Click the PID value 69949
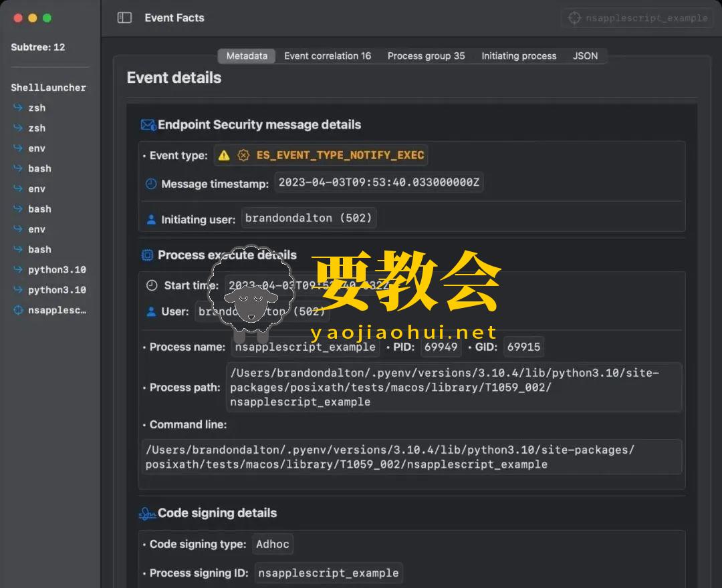 tap(441, 347)
